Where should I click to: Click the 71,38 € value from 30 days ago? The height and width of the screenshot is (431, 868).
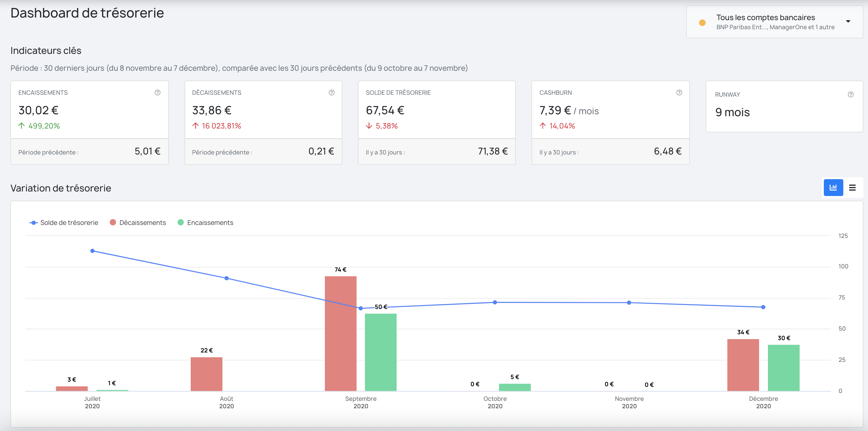click(493, 151)
